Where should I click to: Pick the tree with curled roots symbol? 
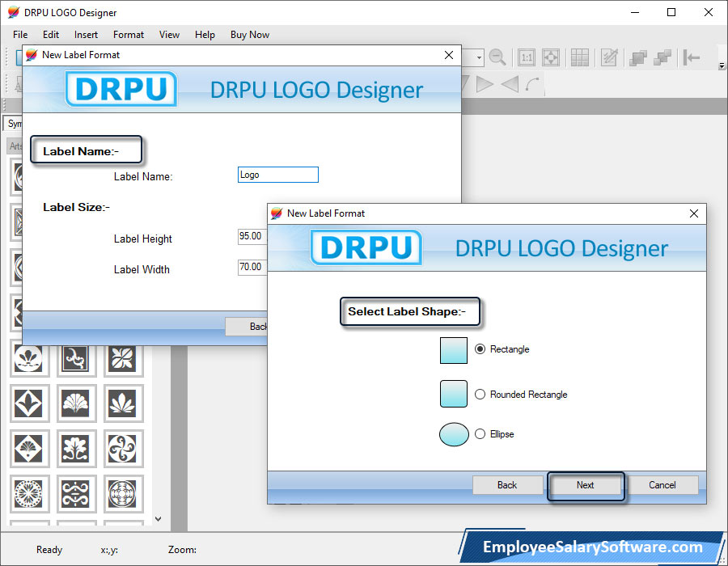coord(76,448)
